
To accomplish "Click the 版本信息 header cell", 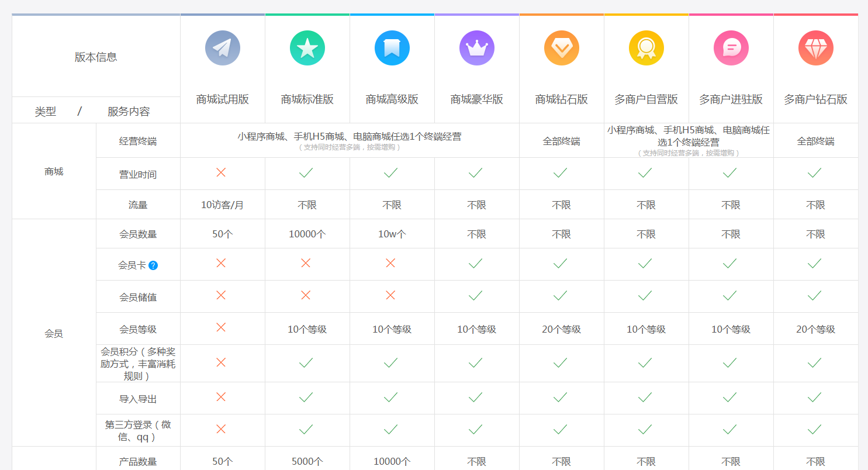I will (96, 57).
